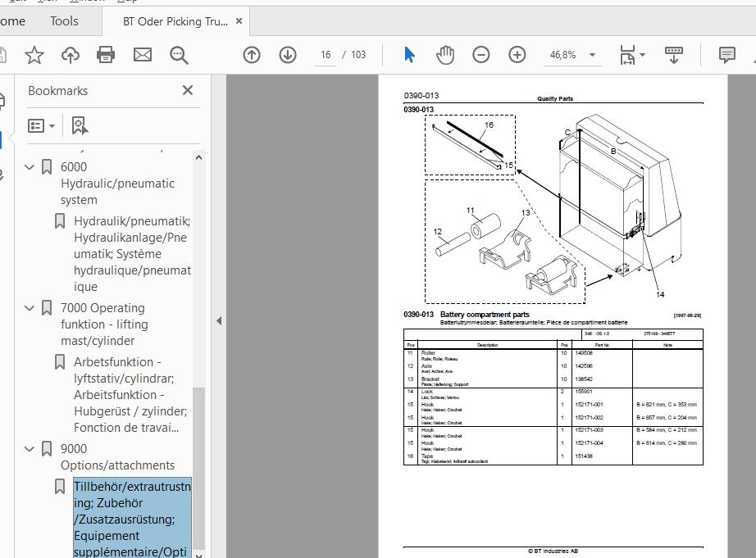Collapse the 6000 Hydraulic/pneumatic system bookmark
The width and height of the screenshot is (756, 558).
[x=30, y=167]
